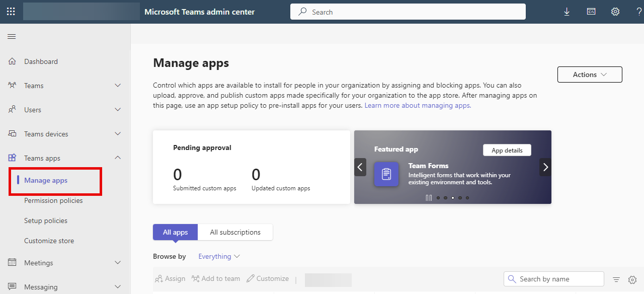644x294 pixels.
Task: Select the fourth carousel dot indicator
Action: tap(460, 198)
